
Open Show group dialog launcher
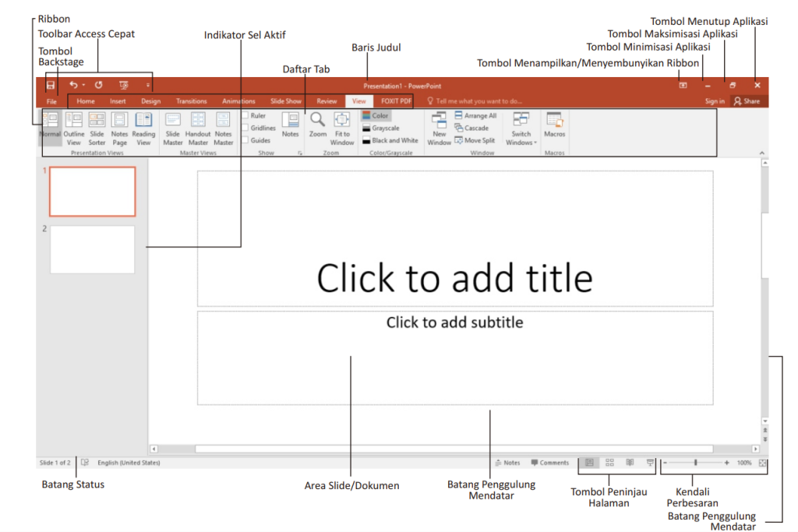299,154
